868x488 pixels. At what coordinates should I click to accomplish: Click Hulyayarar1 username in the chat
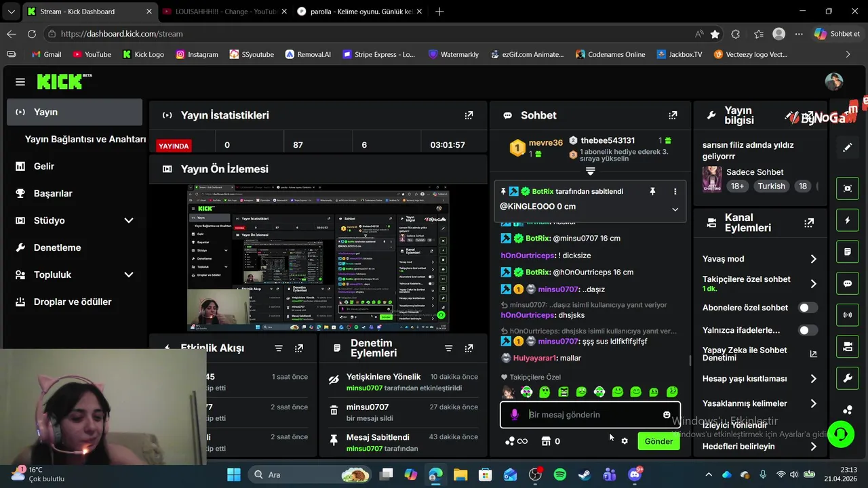click(534, 358)
